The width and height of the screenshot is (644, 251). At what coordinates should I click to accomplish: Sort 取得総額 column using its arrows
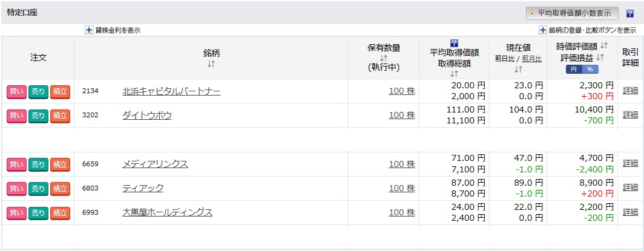454,74
